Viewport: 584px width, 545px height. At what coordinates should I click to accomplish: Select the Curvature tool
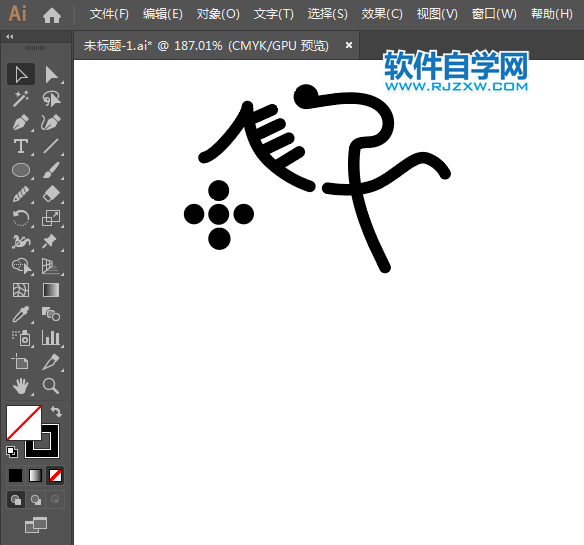click(x=51, y=123)
